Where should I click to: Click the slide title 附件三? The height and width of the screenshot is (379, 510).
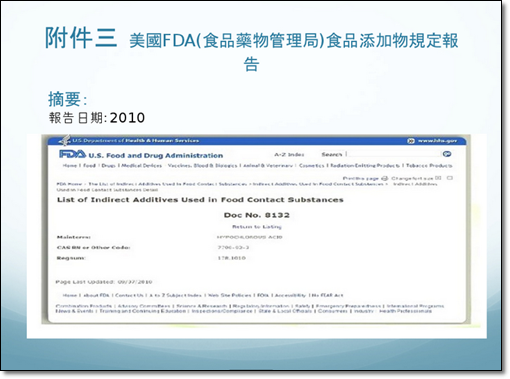81,38
